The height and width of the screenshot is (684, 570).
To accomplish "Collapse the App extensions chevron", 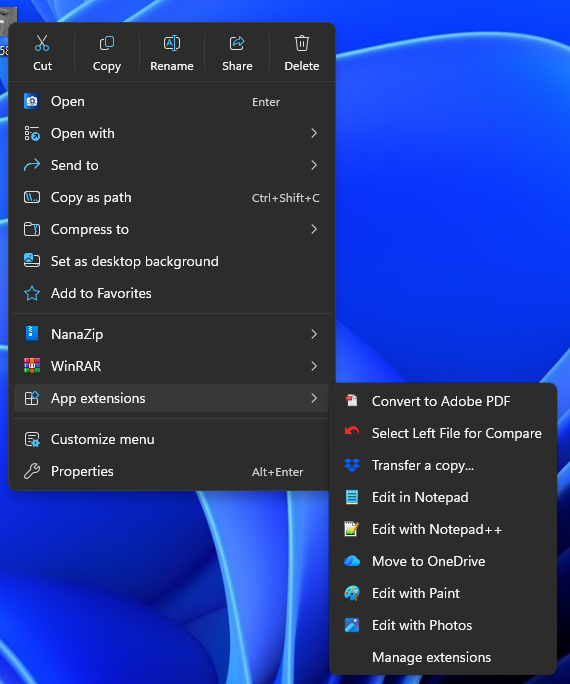I will (314, 398).
